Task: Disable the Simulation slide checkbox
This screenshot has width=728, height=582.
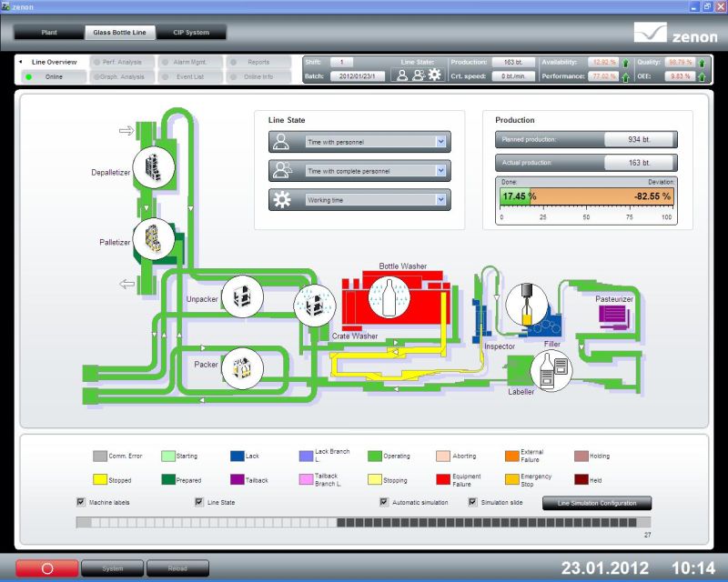Action: [x=472, y=502]
